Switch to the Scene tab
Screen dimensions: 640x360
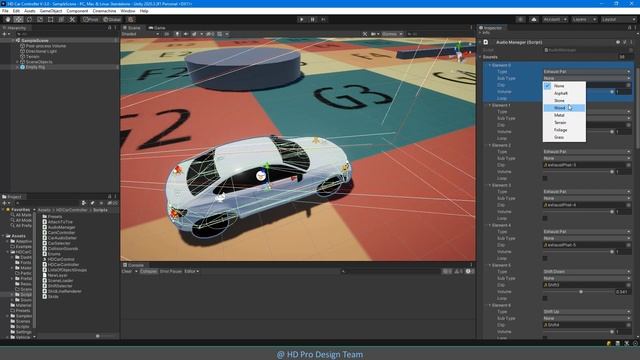pyautogui.click(x=132, y=28)
